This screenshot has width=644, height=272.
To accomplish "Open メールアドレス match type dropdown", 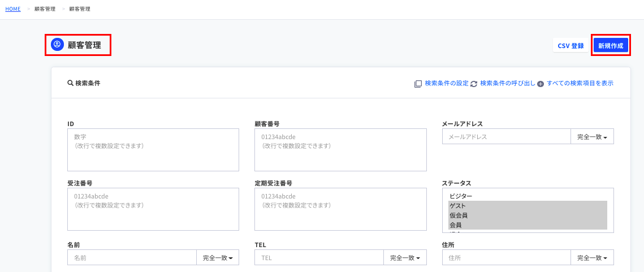I will tap(592, 137).
